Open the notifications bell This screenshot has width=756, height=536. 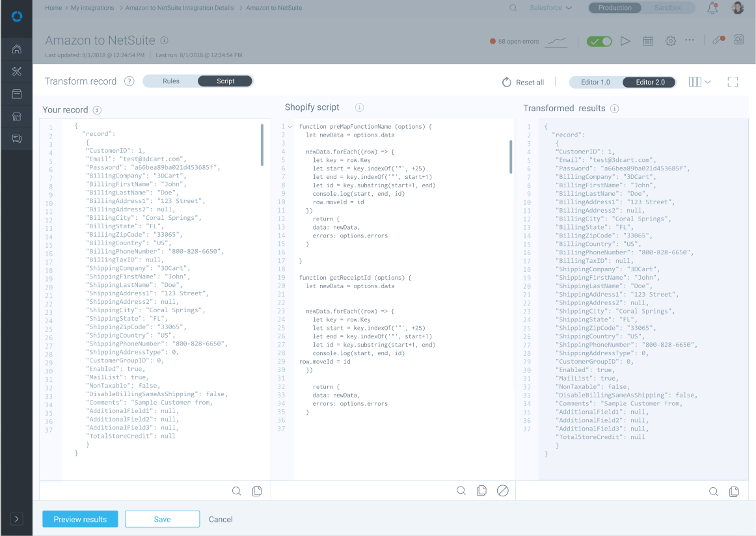(x=712, y=8)
